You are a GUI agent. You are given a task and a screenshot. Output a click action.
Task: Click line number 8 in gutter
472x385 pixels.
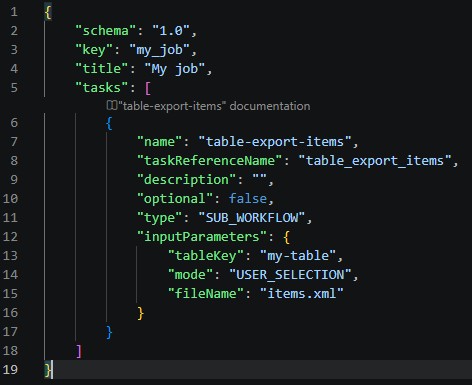14,161
